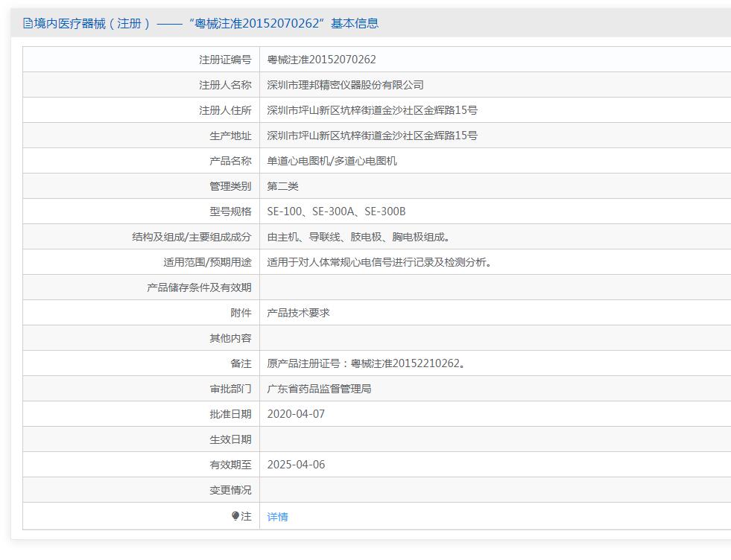This screenshot has width=731, height=560.
Task: Click the 注册人名称 label
Action: point(225,85)
